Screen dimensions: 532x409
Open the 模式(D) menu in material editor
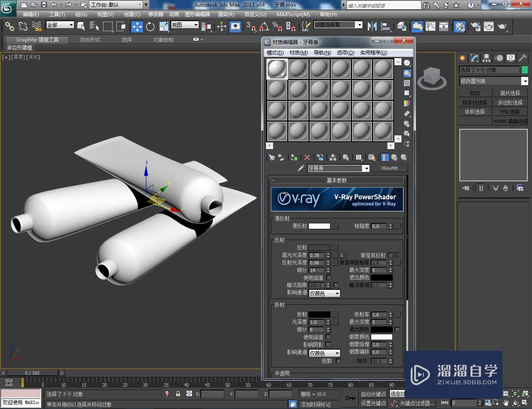(x=275, y=53)
